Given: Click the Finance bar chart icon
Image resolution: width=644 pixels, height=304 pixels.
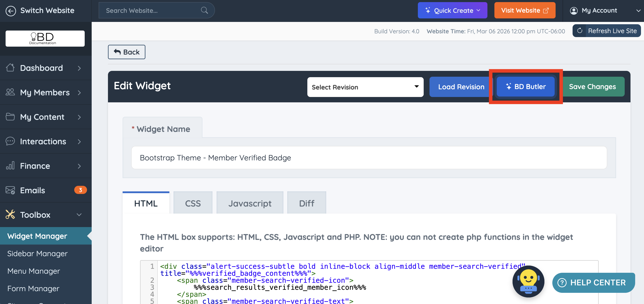Looking at the screenshot, I should click(10, 166).
